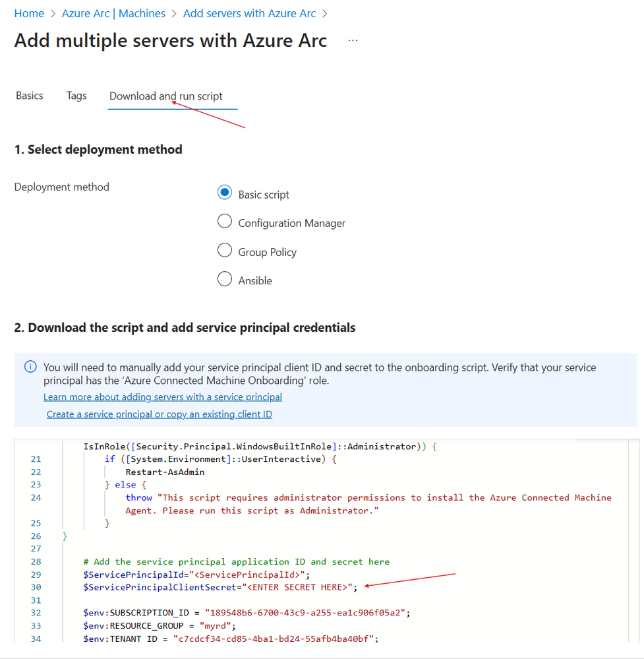Click the RESOURCE_GROUP value "myrd"
Image resolution: width=644 pixels, height=659 pixels.
pyautogui.click(x=216, y=626)
